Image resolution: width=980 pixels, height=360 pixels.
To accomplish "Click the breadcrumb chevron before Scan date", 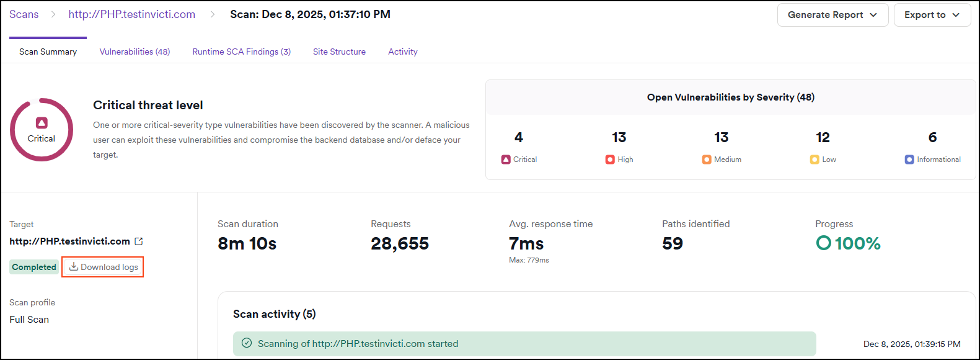I will coord(213,14).
